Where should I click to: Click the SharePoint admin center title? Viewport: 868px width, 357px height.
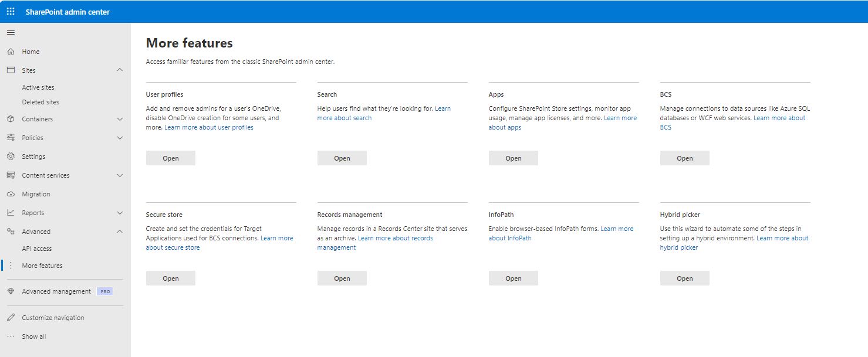[x=67, y=12]
